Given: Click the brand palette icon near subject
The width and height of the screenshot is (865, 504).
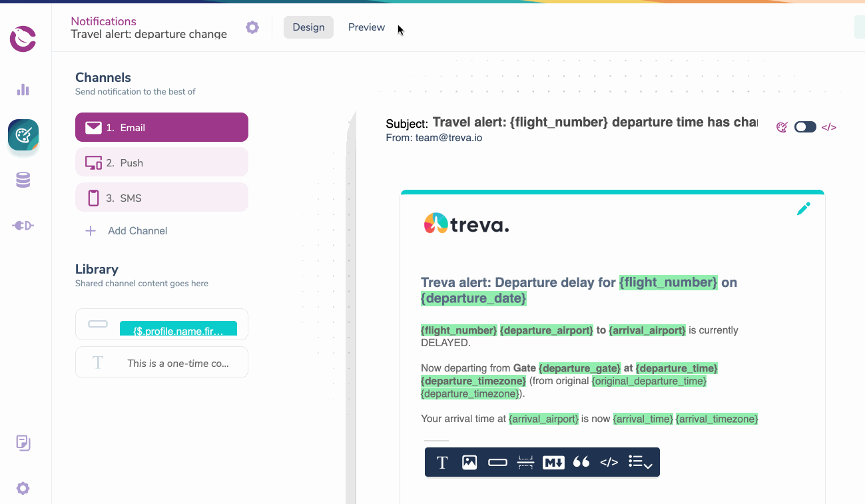Looking at the screenshot, I should 782,127.
